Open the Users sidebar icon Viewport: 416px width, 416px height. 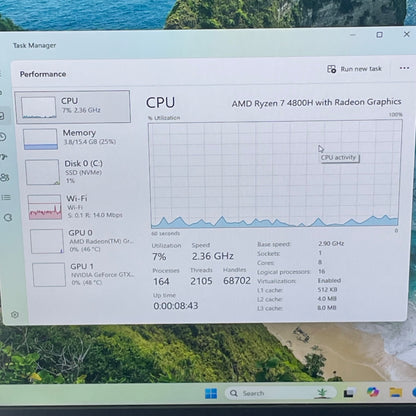pos(5,177)
